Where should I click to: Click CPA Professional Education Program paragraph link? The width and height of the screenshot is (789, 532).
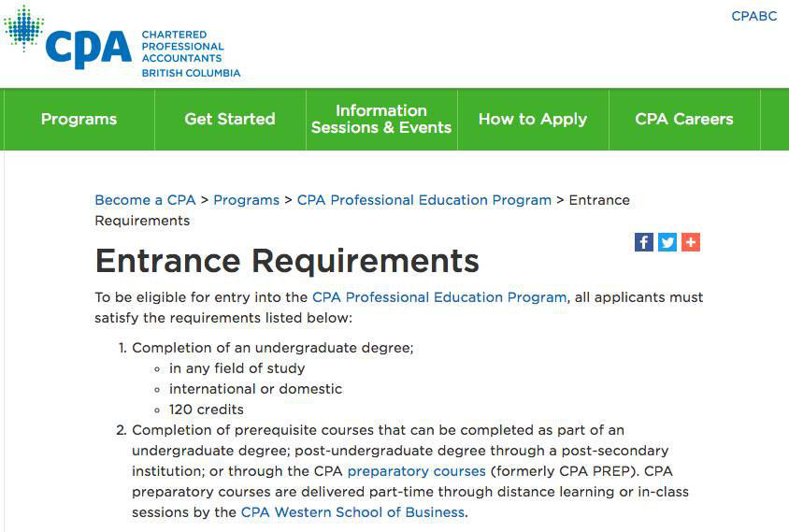tap(439, 297)
